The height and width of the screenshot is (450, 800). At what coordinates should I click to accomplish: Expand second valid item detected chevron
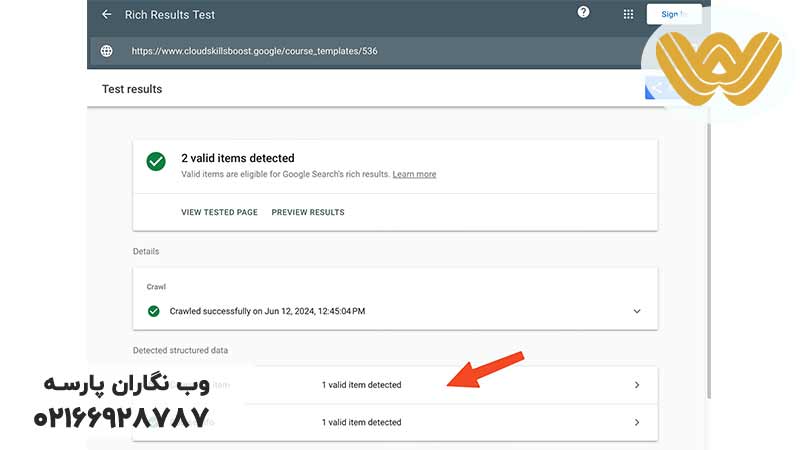[x=637, y=422]
